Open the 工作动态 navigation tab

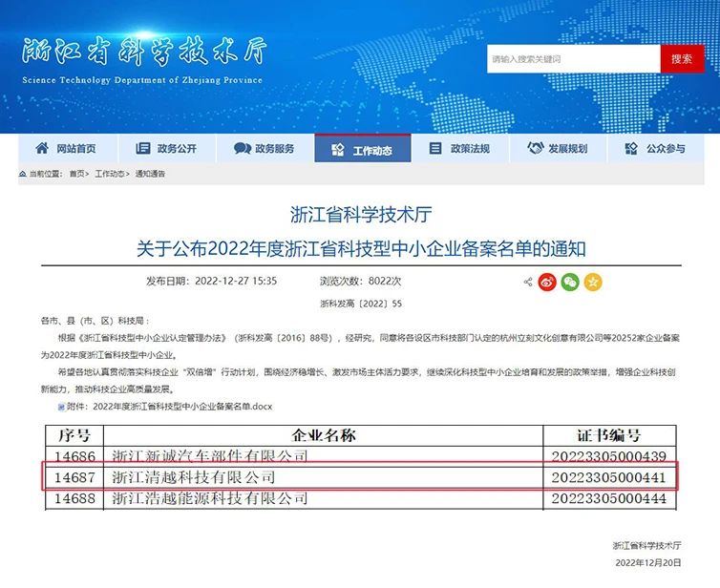pyautogui.click(x=363, y=149)
